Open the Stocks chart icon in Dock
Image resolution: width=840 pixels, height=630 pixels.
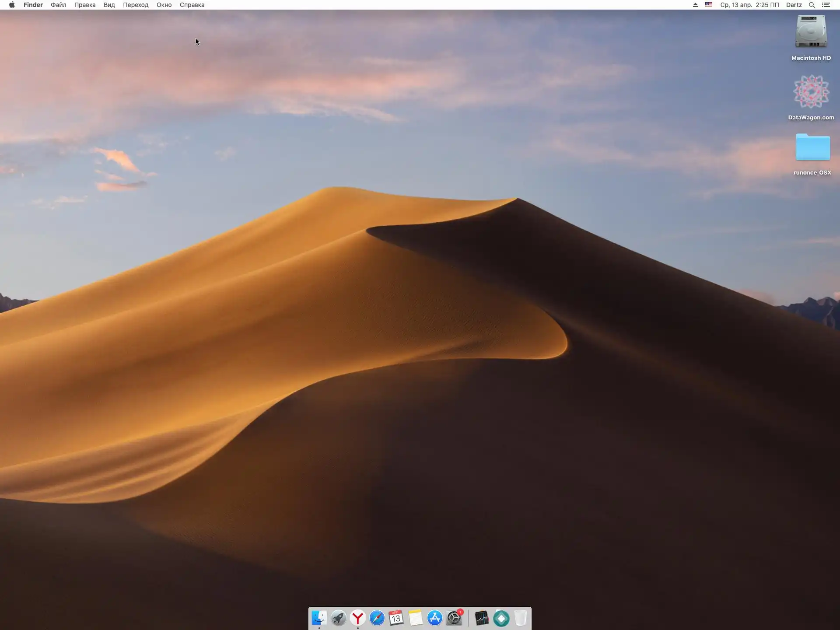pyautogui.click(x=482, y=618)
